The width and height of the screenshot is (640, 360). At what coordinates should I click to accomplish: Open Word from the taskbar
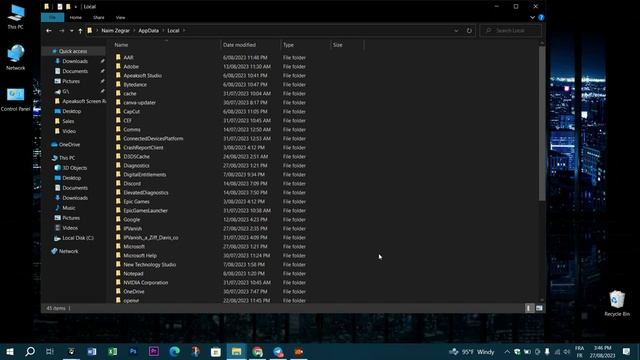[92, 351]
